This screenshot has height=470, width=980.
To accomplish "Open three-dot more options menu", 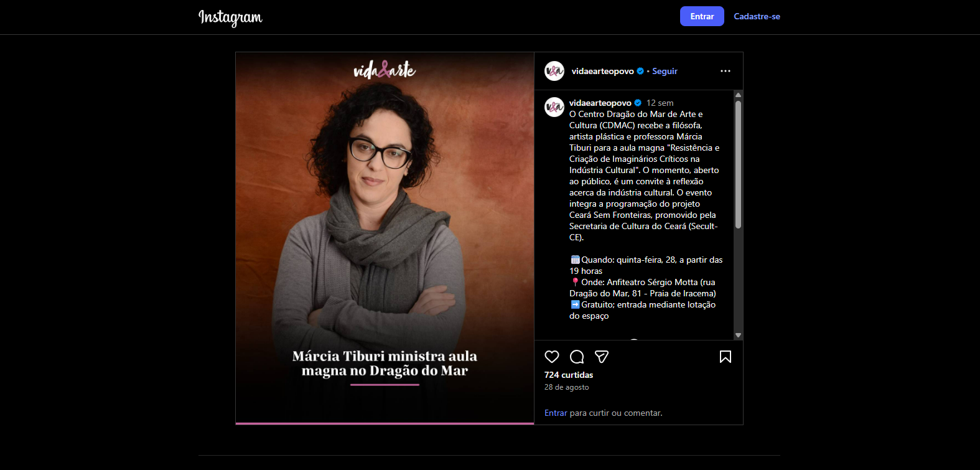I will click(726, 71).
